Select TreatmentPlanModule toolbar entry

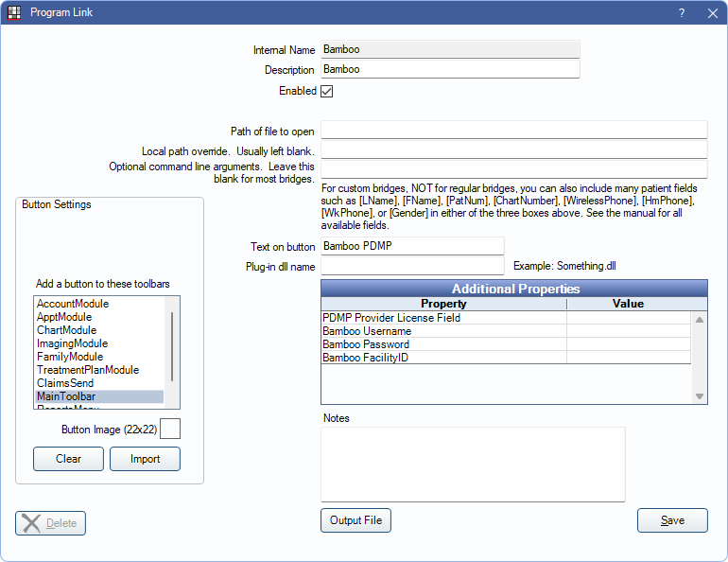(x=88, y=370)
